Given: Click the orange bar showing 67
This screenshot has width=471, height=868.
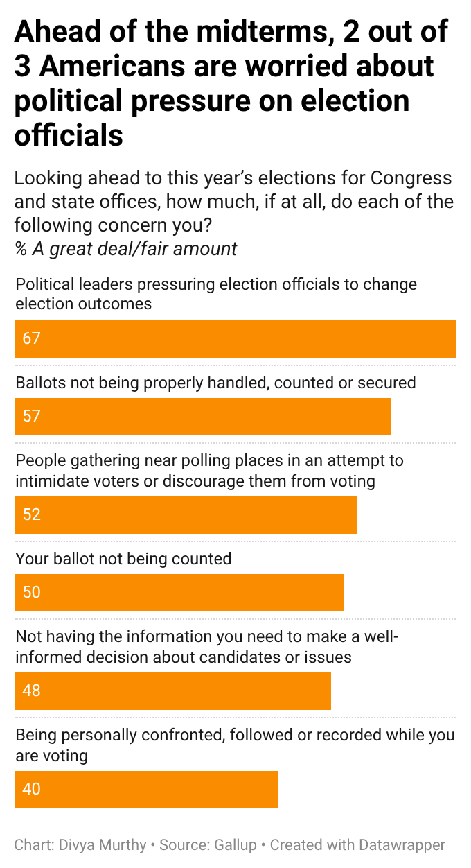Looking at the screenshot, I should point(235,339).
